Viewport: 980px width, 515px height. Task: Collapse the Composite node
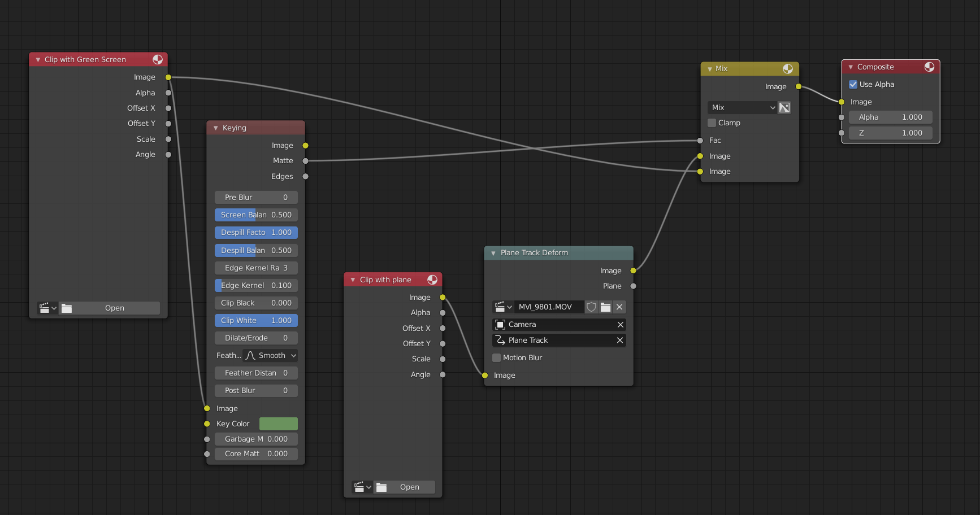point(851,67)
